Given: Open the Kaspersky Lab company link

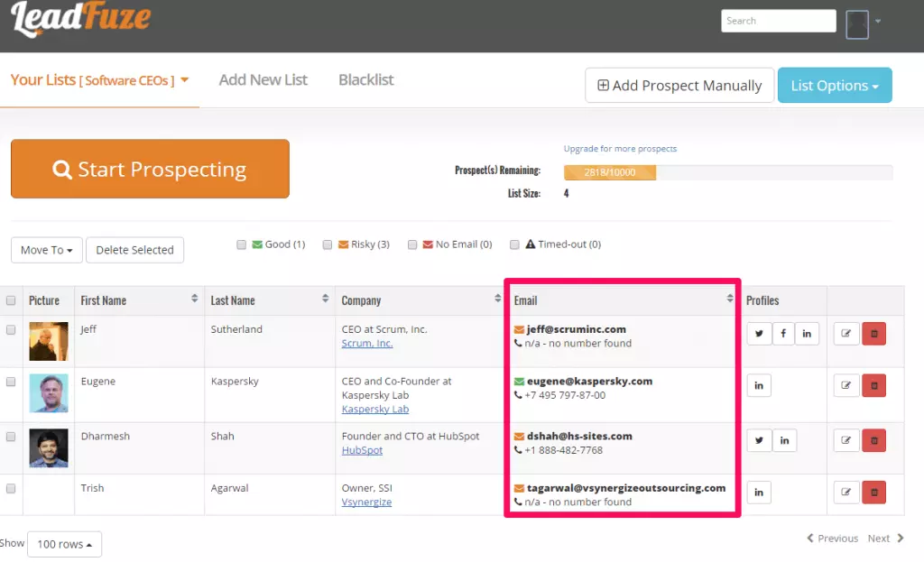Looking at the screenshot, I should coord(374,409).
